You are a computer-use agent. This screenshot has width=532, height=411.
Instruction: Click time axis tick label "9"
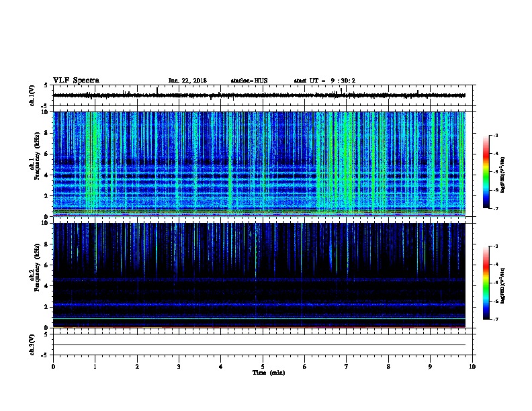pos(430,366)
